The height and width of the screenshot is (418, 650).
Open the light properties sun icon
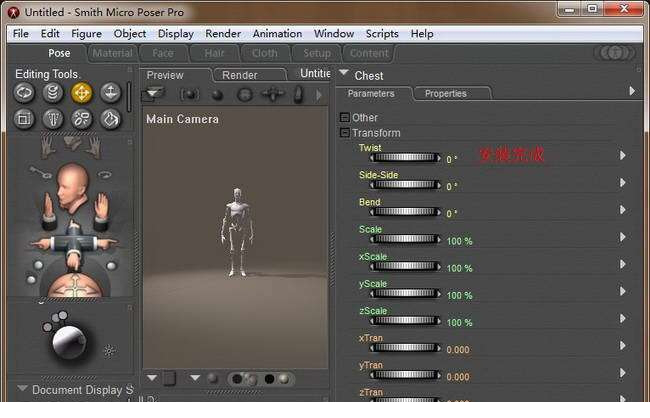pos(109,351)
